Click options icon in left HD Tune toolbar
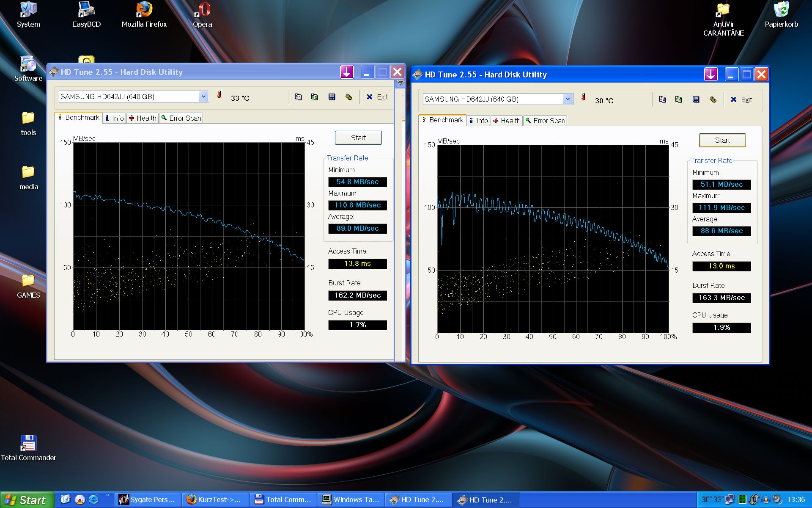 (348, 97)
